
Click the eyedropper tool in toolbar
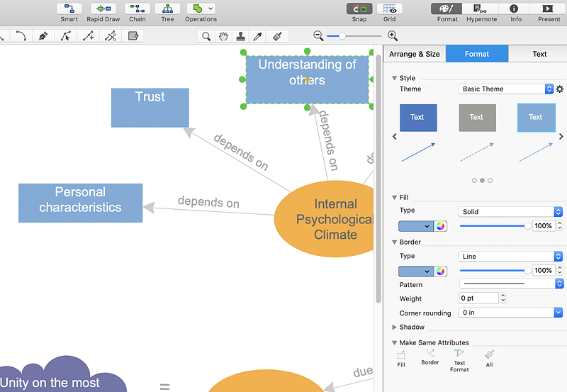259,35
